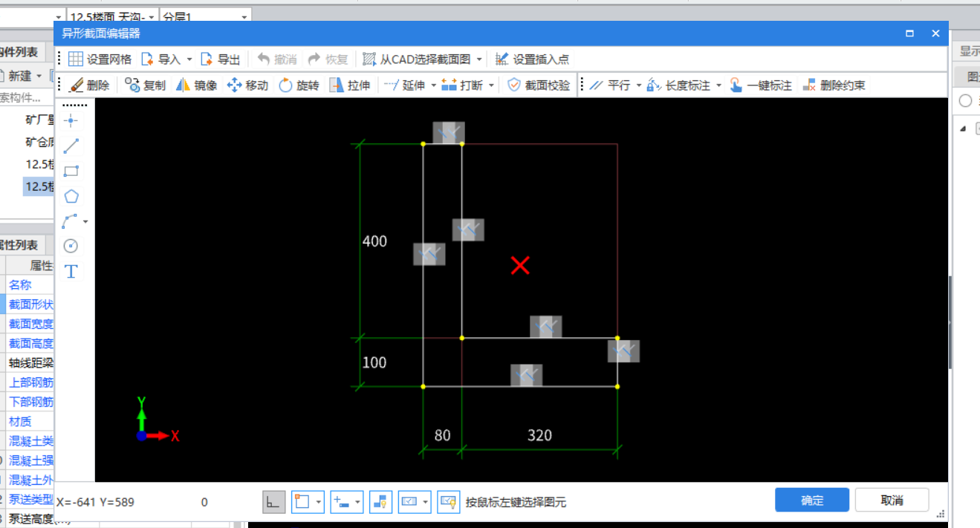Open the 导入 dropdown arrow

pyautogui.click(x=189, y=59)
